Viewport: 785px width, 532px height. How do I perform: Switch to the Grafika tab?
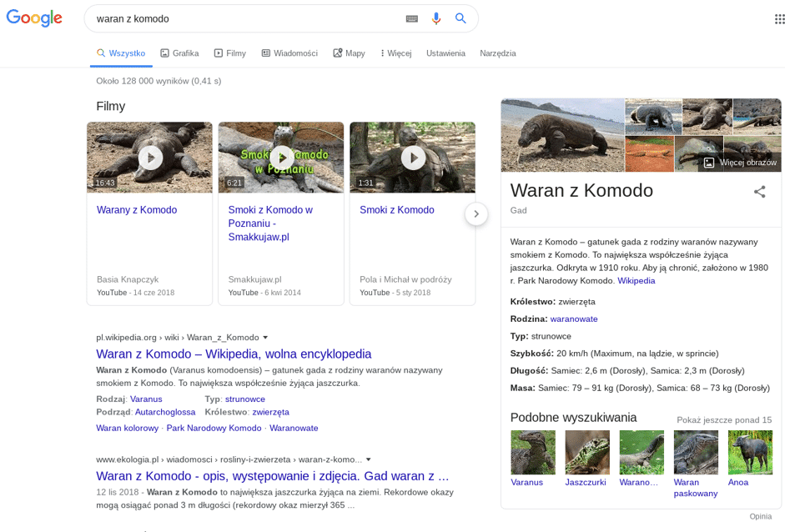(179, 53)
